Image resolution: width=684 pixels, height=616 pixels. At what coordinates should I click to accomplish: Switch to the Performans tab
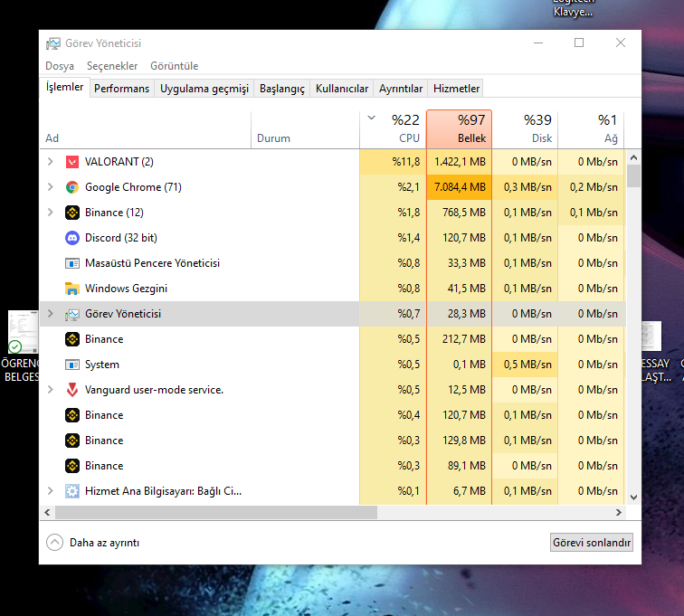(x=122, y=89)
